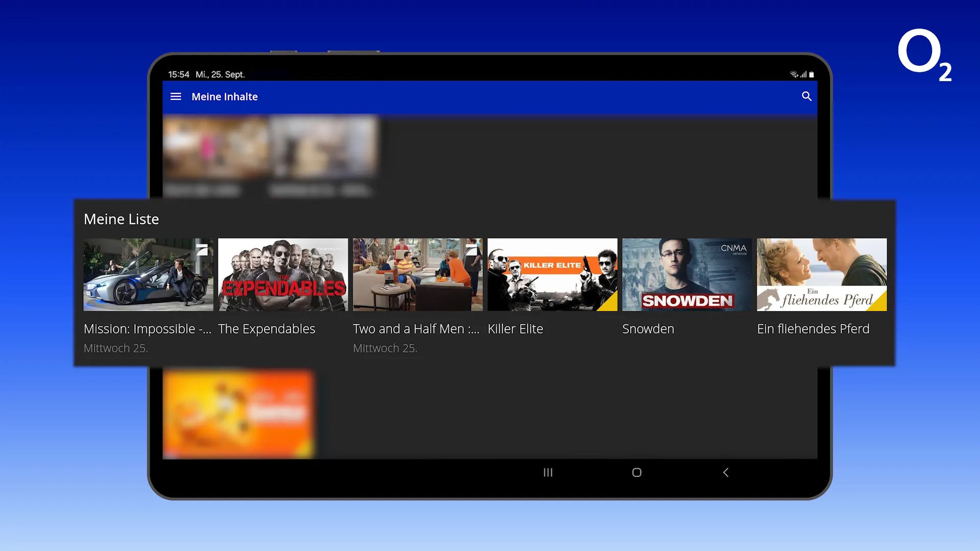This screenshot has width=980, height=551.
Task: Open The Expendables thumbnail
Action: (x=283, y=274)
